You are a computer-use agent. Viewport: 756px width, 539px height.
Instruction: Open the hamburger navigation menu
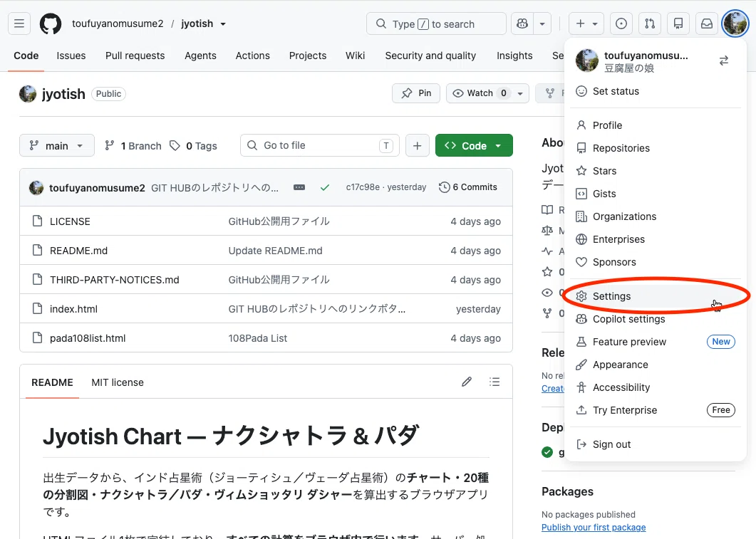pos(19,23)
